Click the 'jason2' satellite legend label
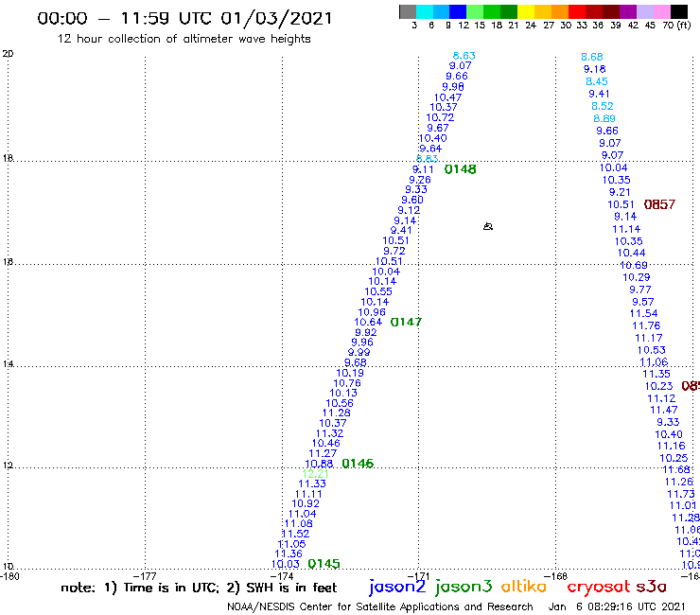The height and width of the screenshot is (615, 700). coord(397,588)
